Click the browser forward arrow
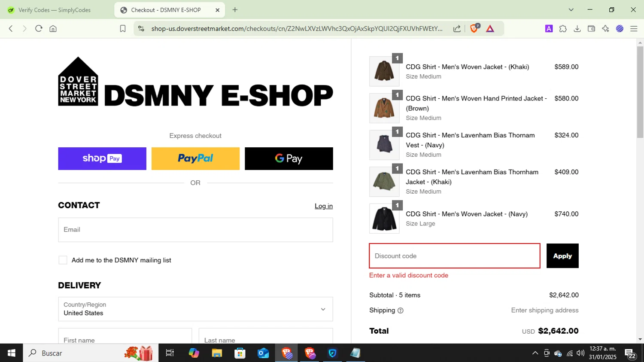Screen dimensions: 644x362 click(24, 29)
